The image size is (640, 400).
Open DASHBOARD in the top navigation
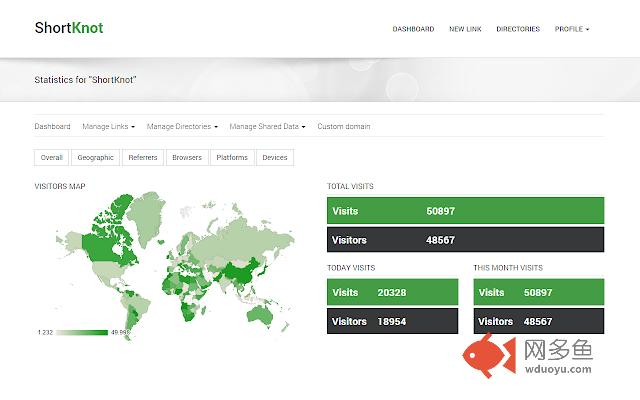pyautogui.click(x=413, y=29)
